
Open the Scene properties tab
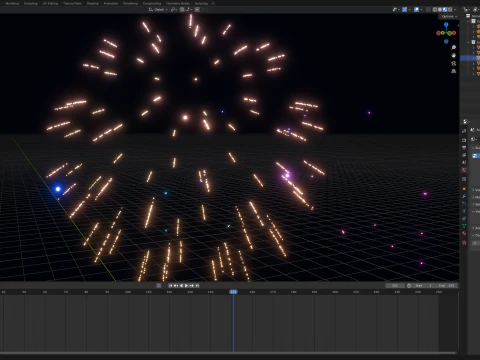(464, 162)
